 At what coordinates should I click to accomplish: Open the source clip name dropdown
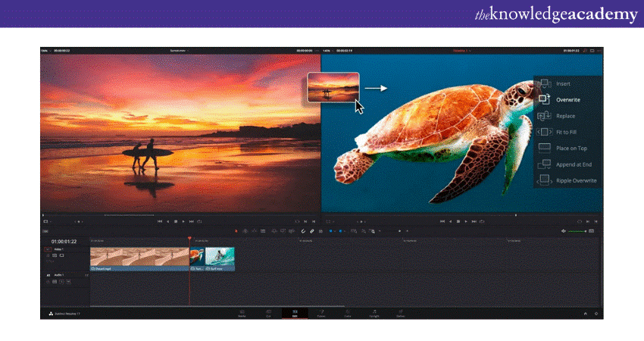click(180, 51)
